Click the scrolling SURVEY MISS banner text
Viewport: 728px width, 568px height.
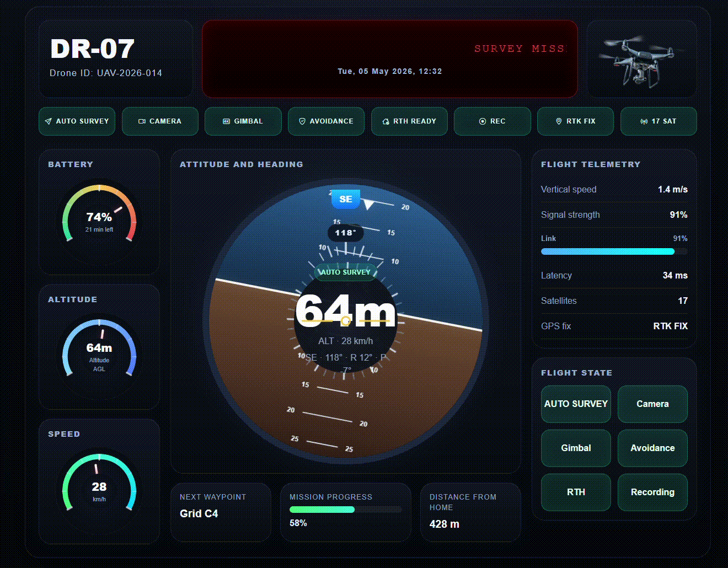[520, 49]
